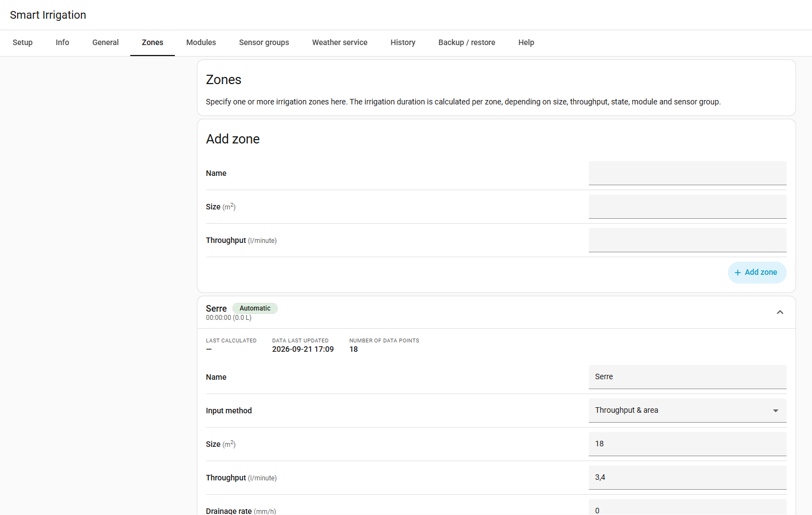The image size is (812, 515).
Task: Open the Input method dropdown
Action: pos(687,411)
